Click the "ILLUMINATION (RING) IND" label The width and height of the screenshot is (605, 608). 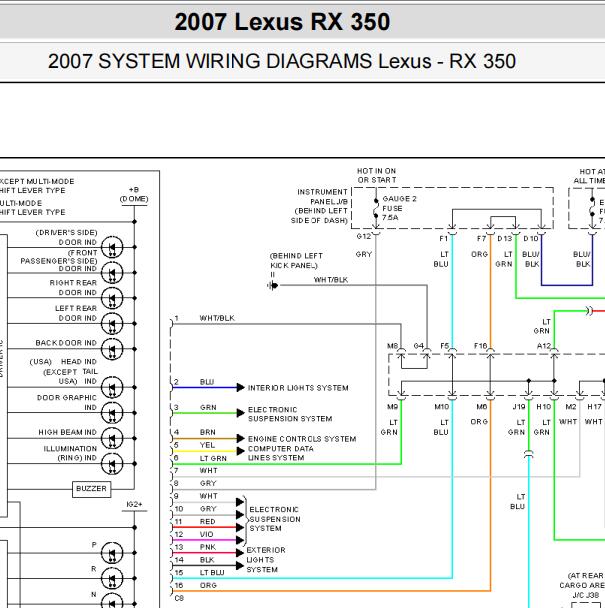[x=70, y=453]
